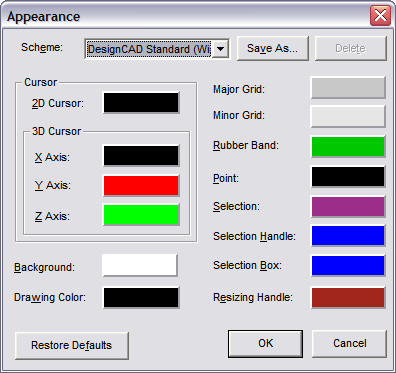Change the 2D Cursor color swatch
Screen dimensions: 396x373
[141, 103]
